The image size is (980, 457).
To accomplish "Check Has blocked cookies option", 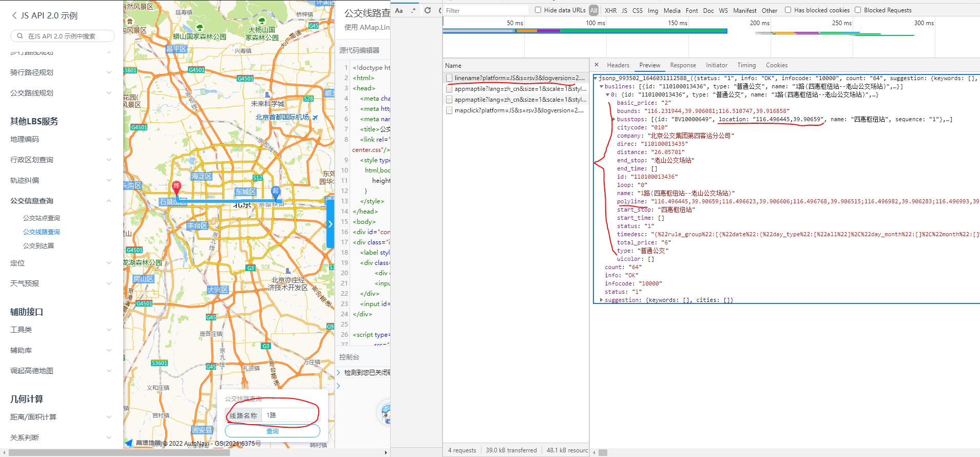I will (x=788, y=10).
